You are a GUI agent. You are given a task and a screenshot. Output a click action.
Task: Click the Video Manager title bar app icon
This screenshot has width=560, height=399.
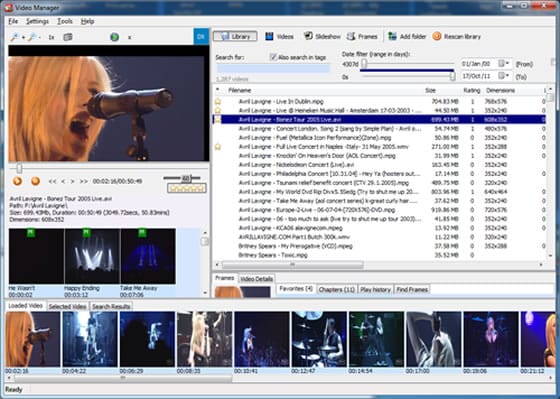(8, 7)
